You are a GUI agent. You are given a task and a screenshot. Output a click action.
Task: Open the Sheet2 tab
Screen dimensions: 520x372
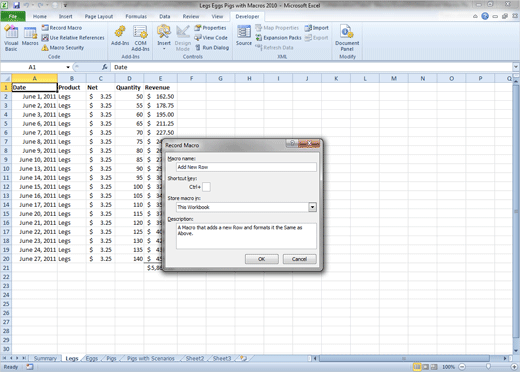195,358
